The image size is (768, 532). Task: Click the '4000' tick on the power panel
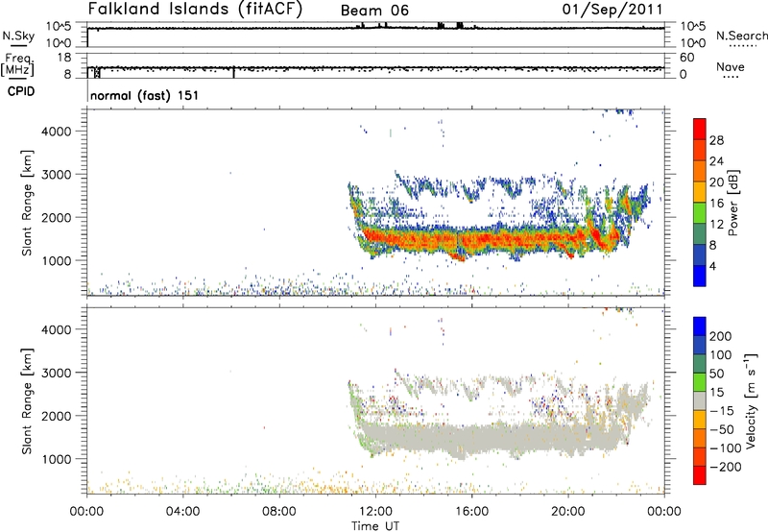tap(57, 132)
